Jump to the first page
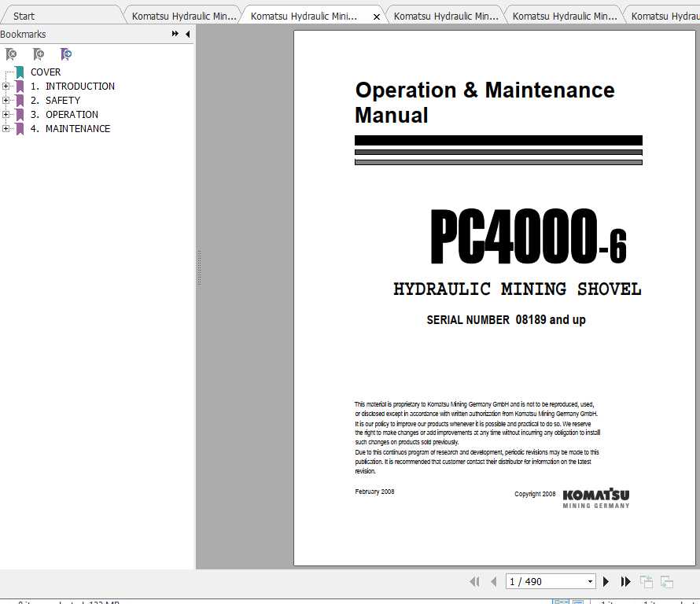 click(x=474, y=582)
